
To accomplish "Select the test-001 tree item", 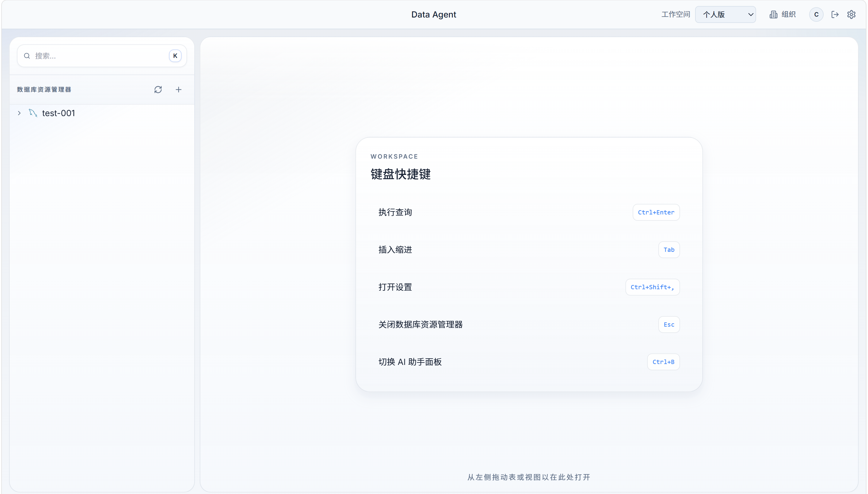I will click(x=102, y=113).
